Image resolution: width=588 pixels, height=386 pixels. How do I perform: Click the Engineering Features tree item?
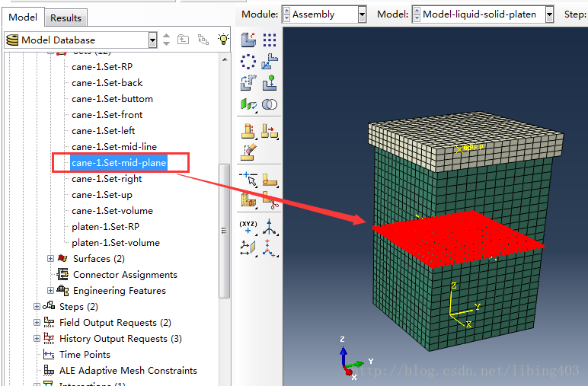[x=120, y=291]
